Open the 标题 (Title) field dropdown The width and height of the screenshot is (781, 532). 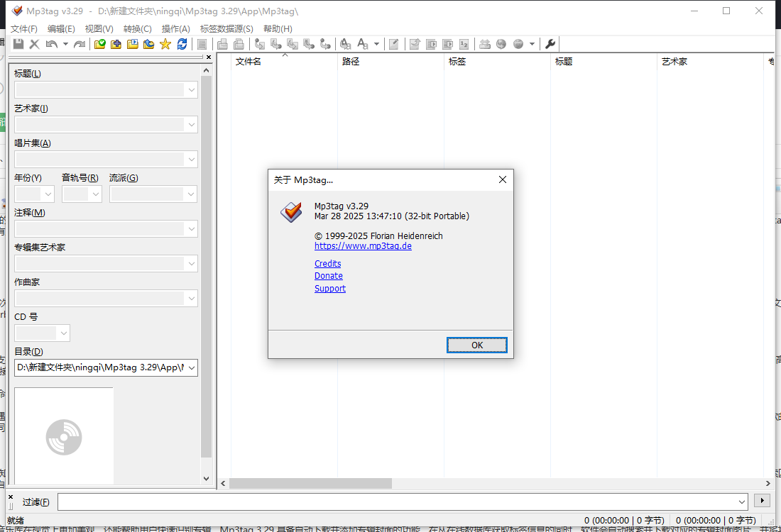[x=191, y=90]
